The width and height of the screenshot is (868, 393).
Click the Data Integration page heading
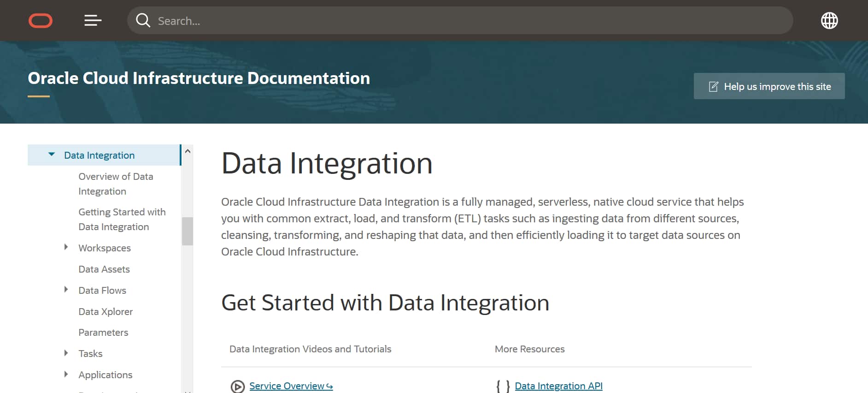(327, 163)
